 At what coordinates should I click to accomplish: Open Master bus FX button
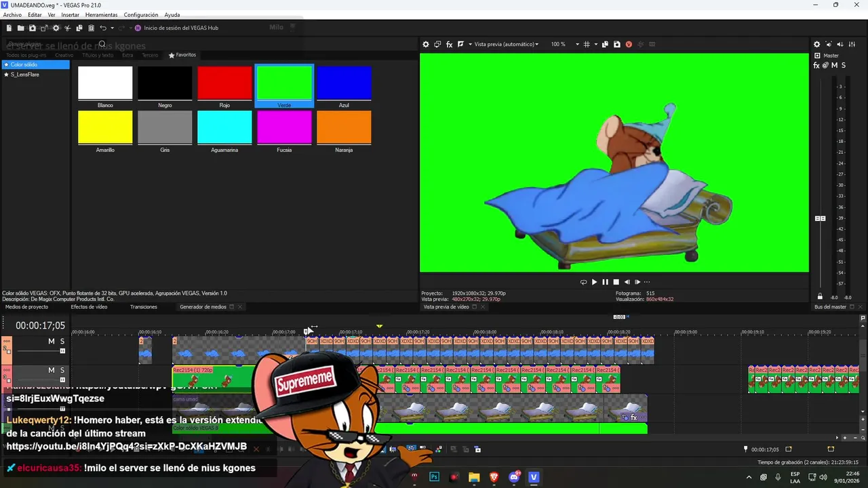pyautogui.click(x=816, y=65)
